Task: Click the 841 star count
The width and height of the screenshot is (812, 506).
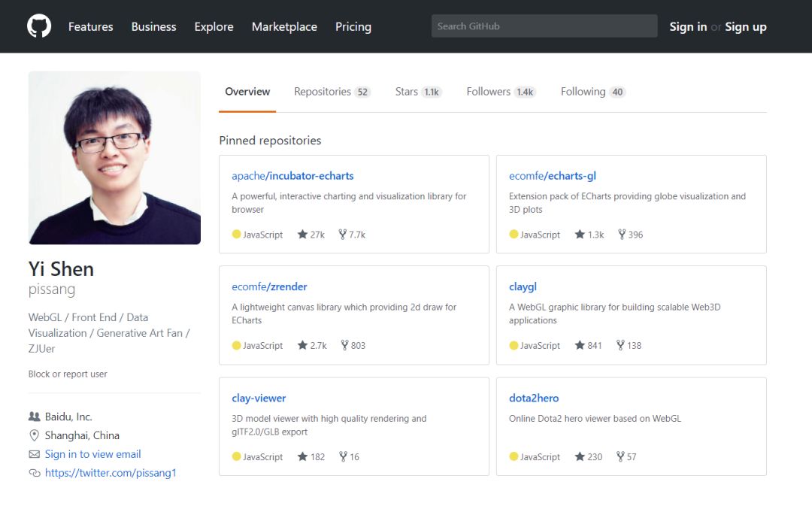Action: pos(595,345)
